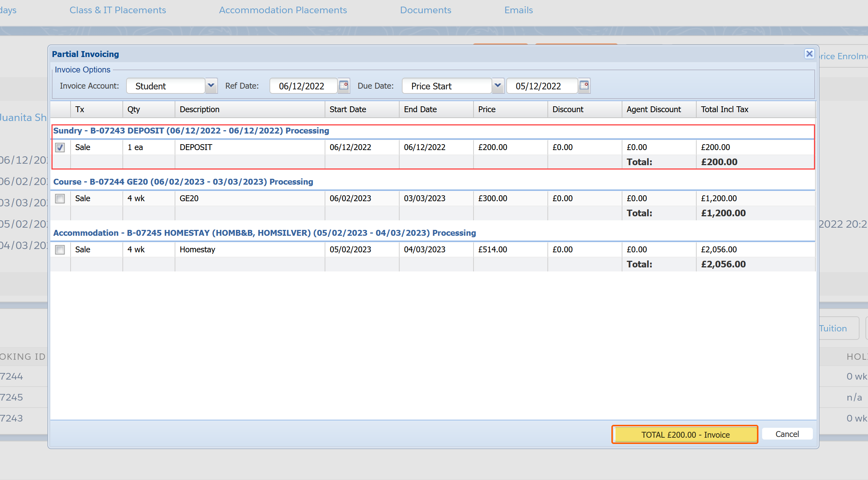Open the Ref Date calendar picker
Image resolution: width=868 pixels, height=480 pixels.
344,86
